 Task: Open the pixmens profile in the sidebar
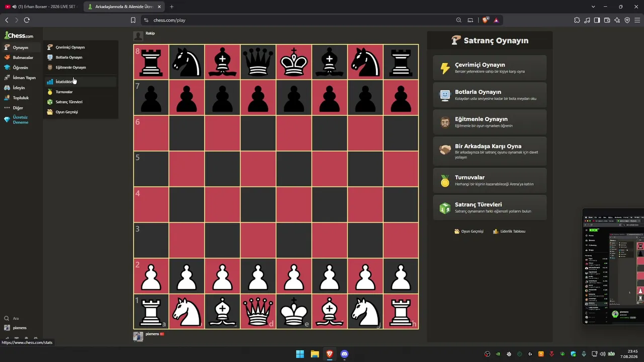click(21, 328)
